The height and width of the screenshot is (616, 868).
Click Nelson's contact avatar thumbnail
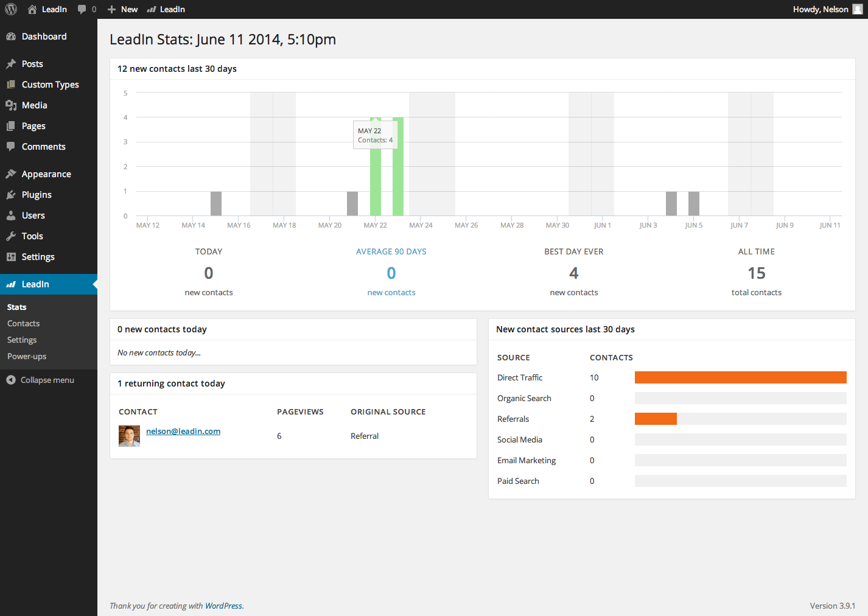(x=129, y=436)
